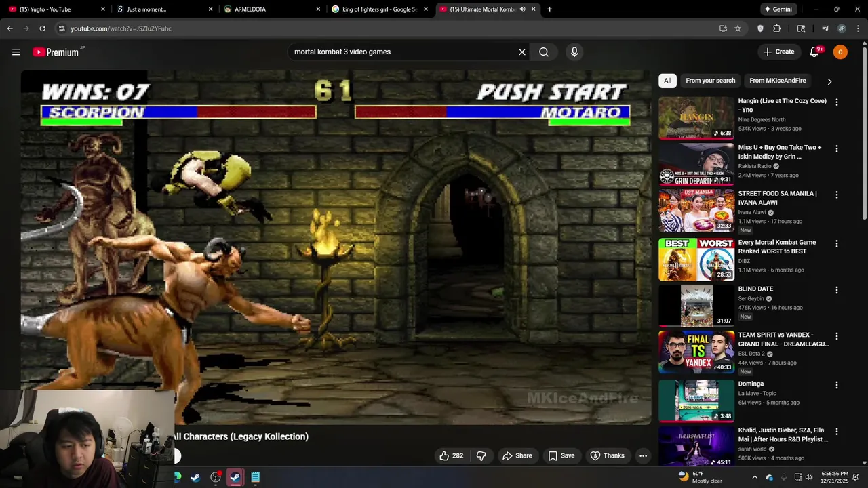Close the Yugto YouTube tab
This screenshot has width=868, height=488.
(x=103, y=9)
